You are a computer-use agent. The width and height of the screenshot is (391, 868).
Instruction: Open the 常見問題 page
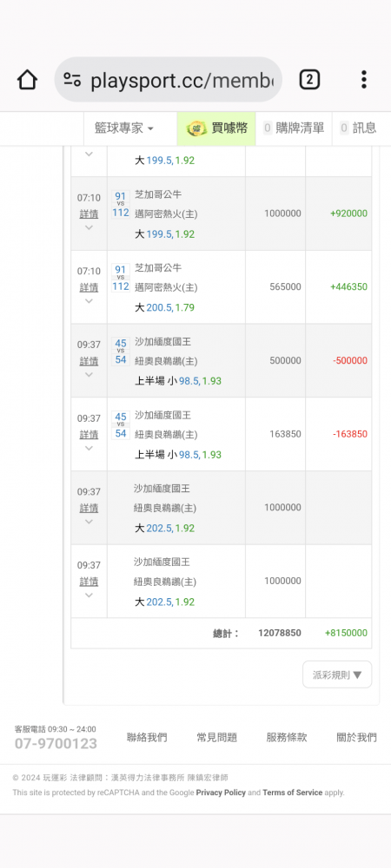(216, 737)
